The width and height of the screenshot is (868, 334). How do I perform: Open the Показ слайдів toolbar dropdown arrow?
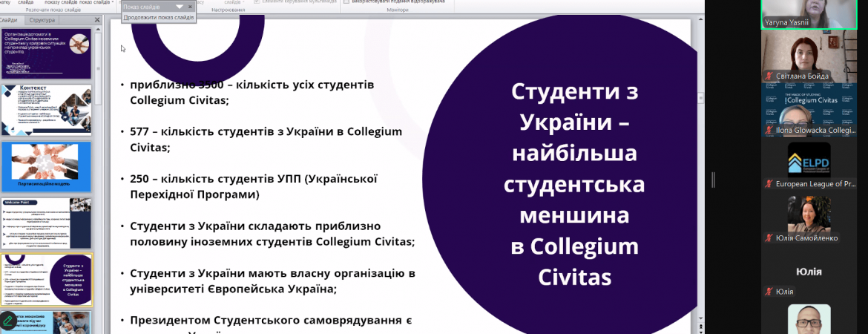coord(180,7)
